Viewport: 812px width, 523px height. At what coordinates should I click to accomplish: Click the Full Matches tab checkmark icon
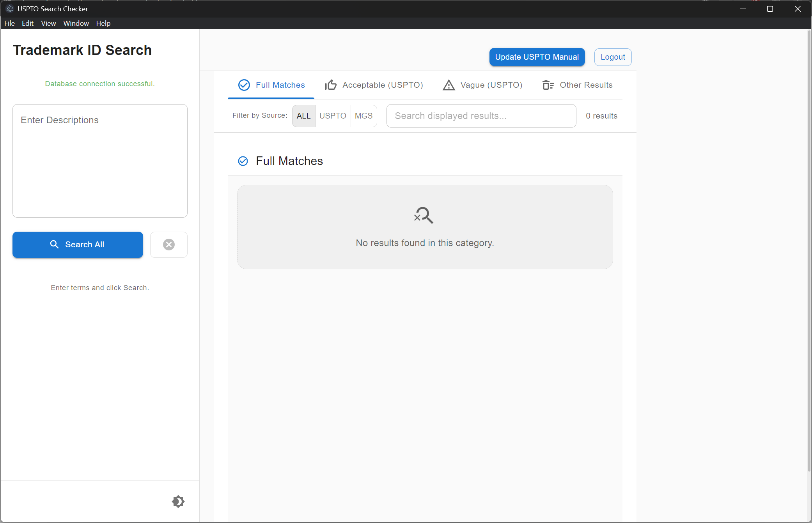click(244, 85)
